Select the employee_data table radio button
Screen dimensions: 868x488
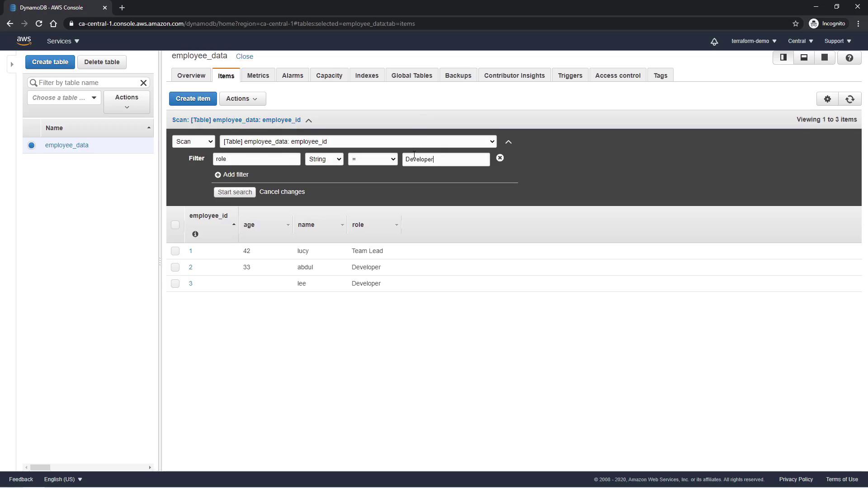tap(31, 145)
